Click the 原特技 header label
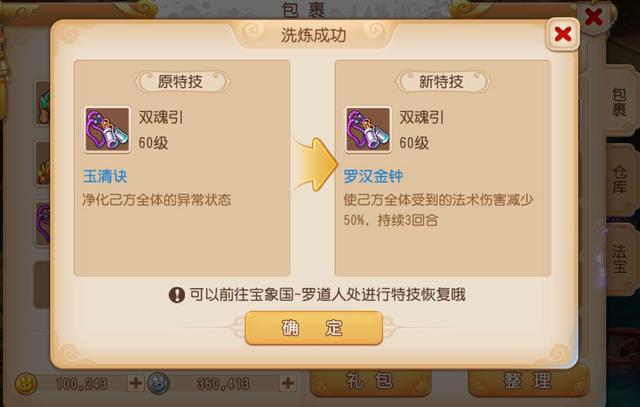This screenshot has width=640, height=407. point(181,82)
